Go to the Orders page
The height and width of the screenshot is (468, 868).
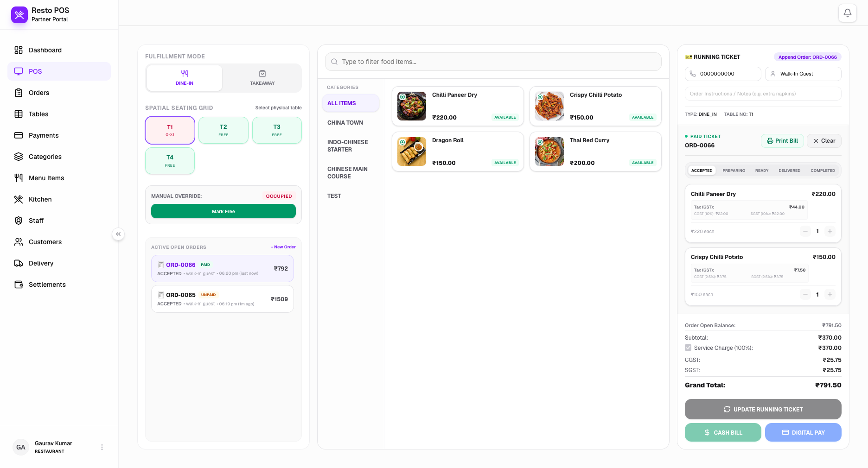[x=59, y=93]
